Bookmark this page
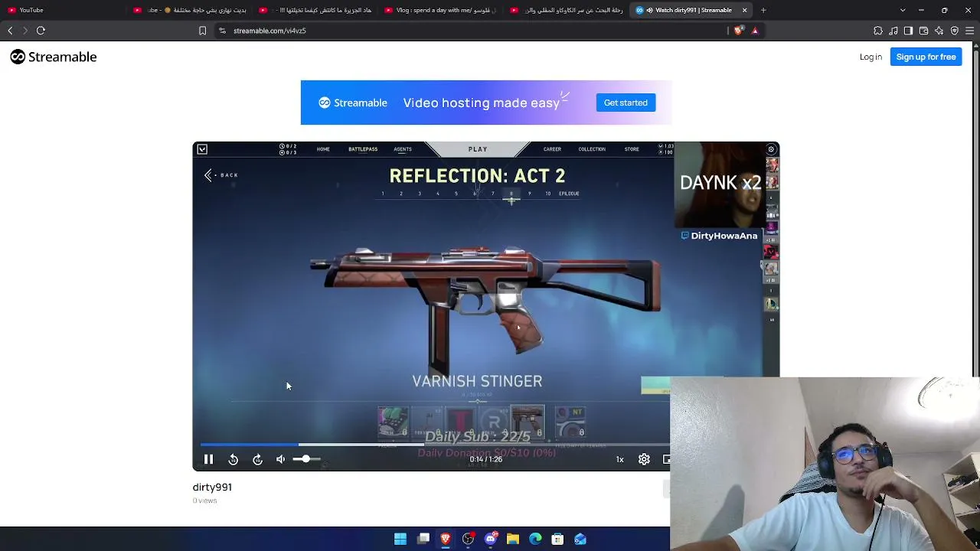 (202, 31)
